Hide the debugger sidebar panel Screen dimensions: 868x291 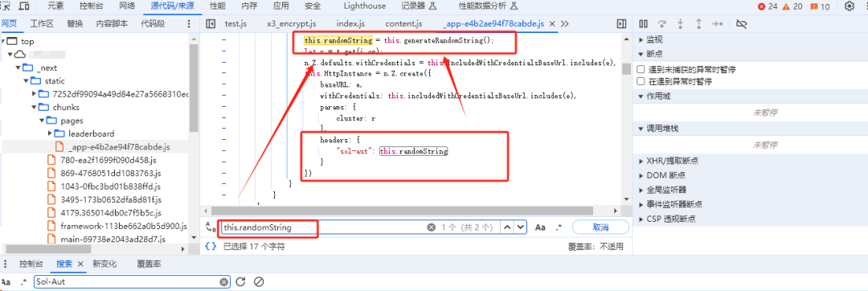[621, 24]
